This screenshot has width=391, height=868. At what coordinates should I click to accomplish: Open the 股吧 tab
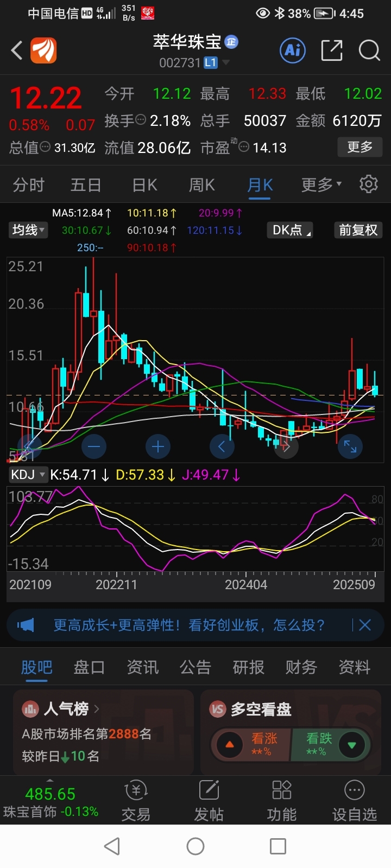36,667
